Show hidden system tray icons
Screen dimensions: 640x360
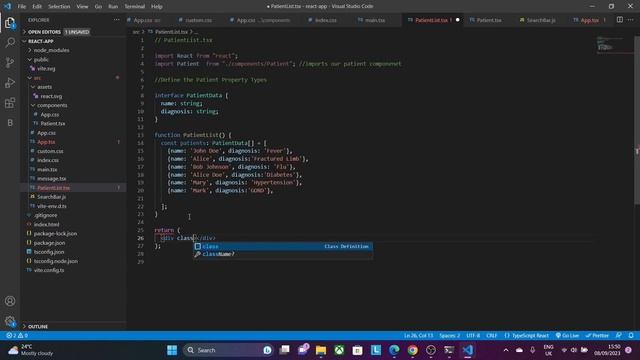click(x=506, y=350)
